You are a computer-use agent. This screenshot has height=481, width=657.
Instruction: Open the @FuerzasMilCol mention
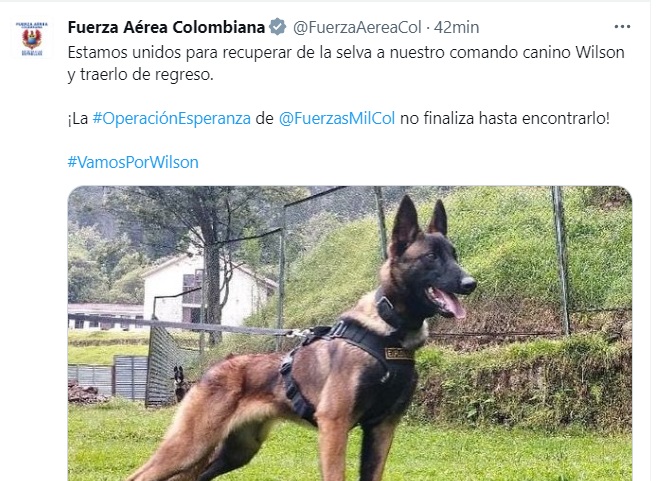(x=337, y=119)
